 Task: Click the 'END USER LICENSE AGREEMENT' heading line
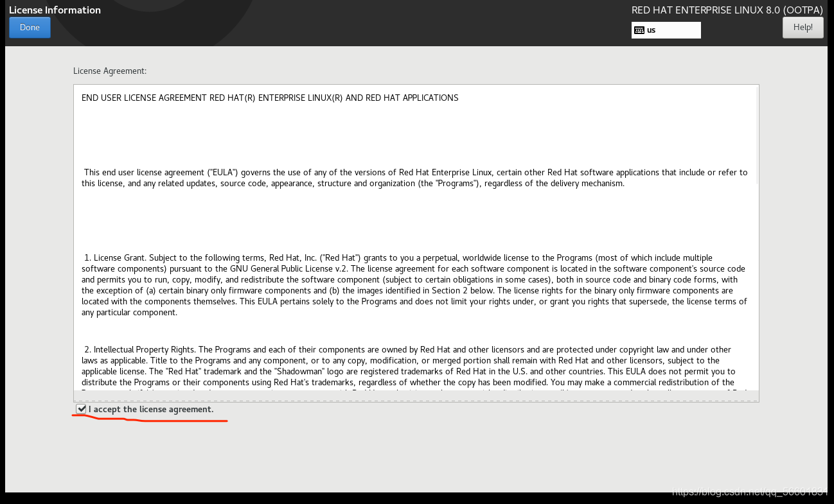pyautogui.click(x=270, y=98)
